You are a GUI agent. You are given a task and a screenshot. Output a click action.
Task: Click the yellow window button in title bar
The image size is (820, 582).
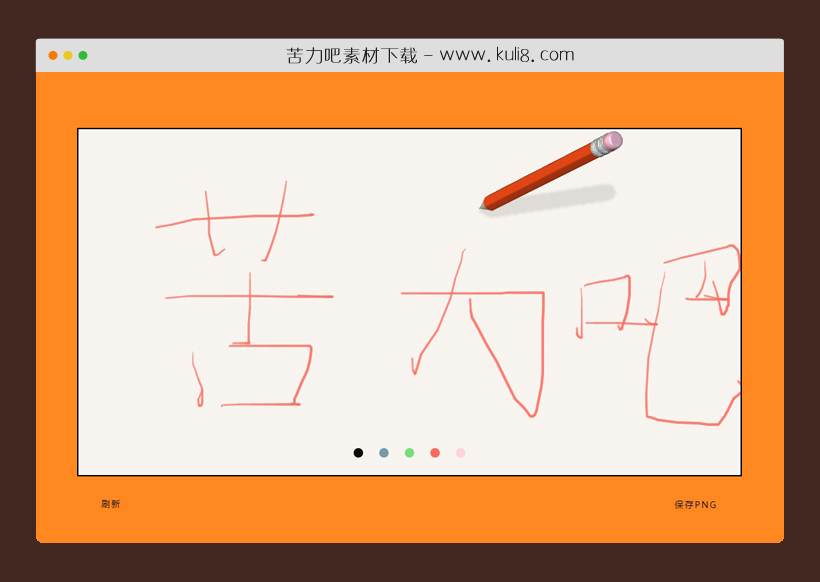[68, 56]
